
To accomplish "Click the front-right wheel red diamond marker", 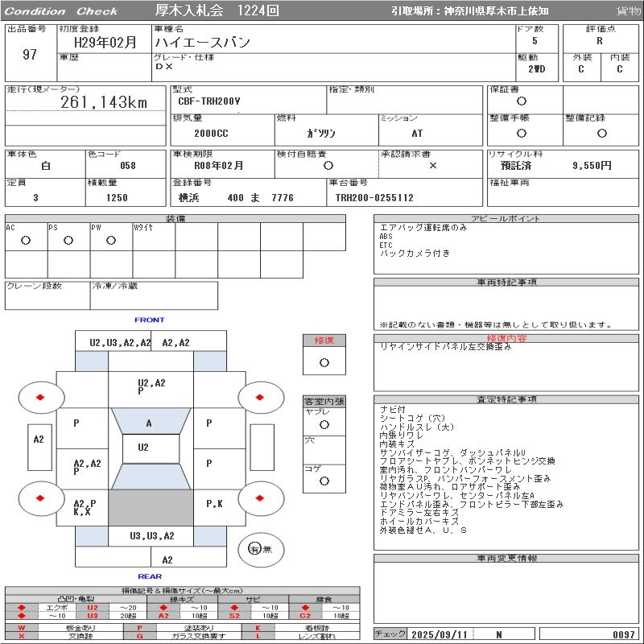I will click(259, 397).
